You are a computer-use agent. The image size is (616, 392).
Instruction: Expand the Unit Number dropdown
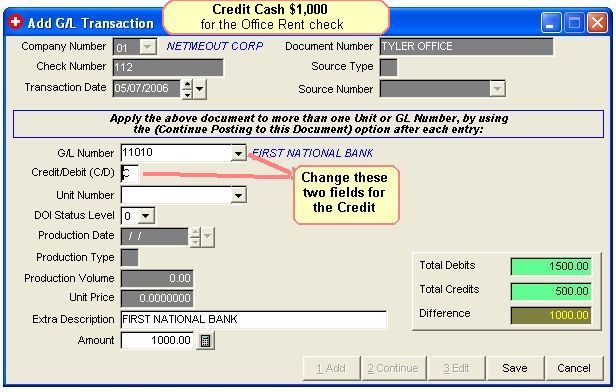(238, 195)
